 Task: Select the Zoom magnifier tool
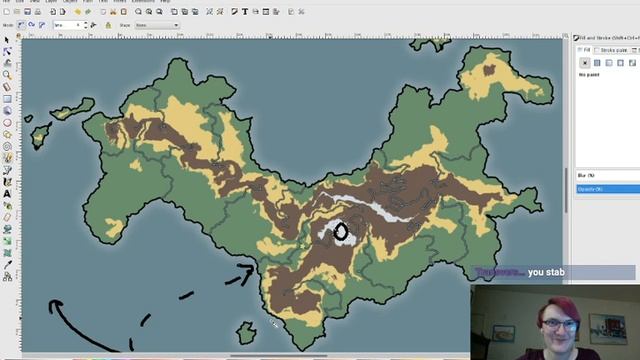click(x=7, y=75)
